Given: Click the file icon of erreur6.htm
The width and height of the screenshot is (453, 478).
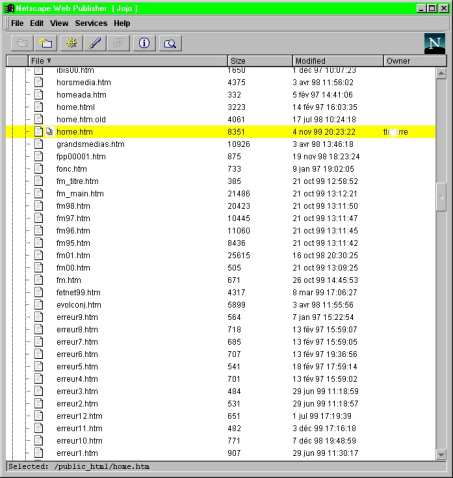Looking at the screenshot, I should [x=39, y=354].
